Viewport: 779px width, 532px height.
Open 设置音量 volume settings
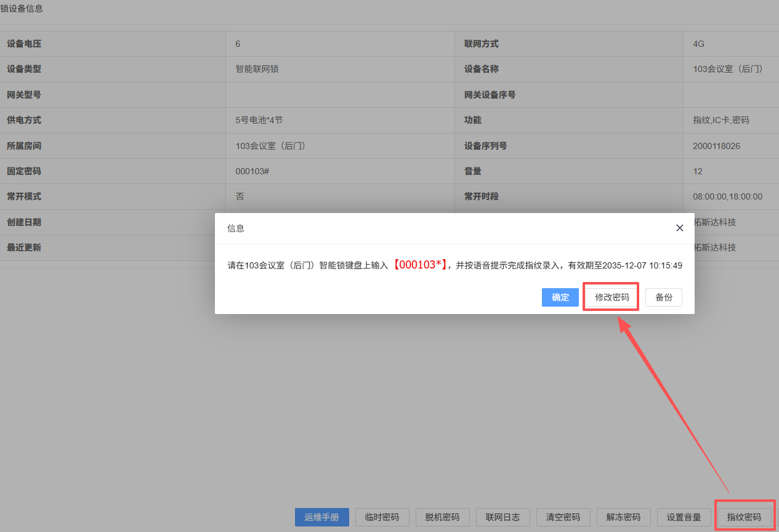click(x=684, y=517)
